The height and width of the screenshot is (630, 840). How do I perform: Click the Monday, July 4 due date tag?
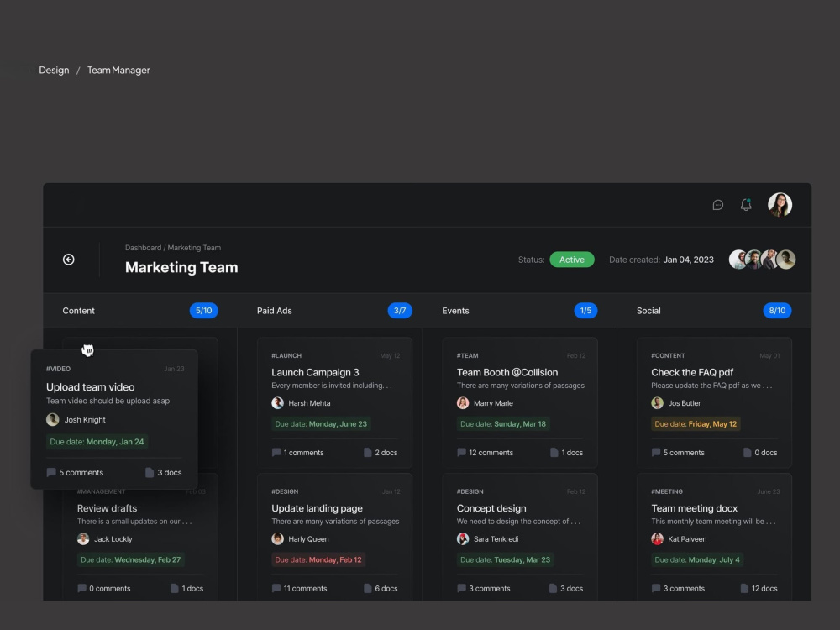pos(697,559)
